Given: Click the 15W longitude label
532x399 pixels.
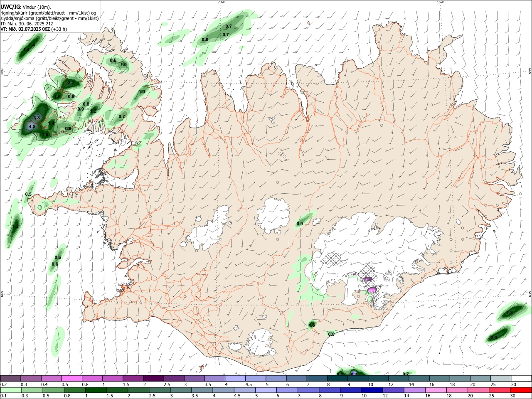Looking at the screenshot, I should point(440,2).
